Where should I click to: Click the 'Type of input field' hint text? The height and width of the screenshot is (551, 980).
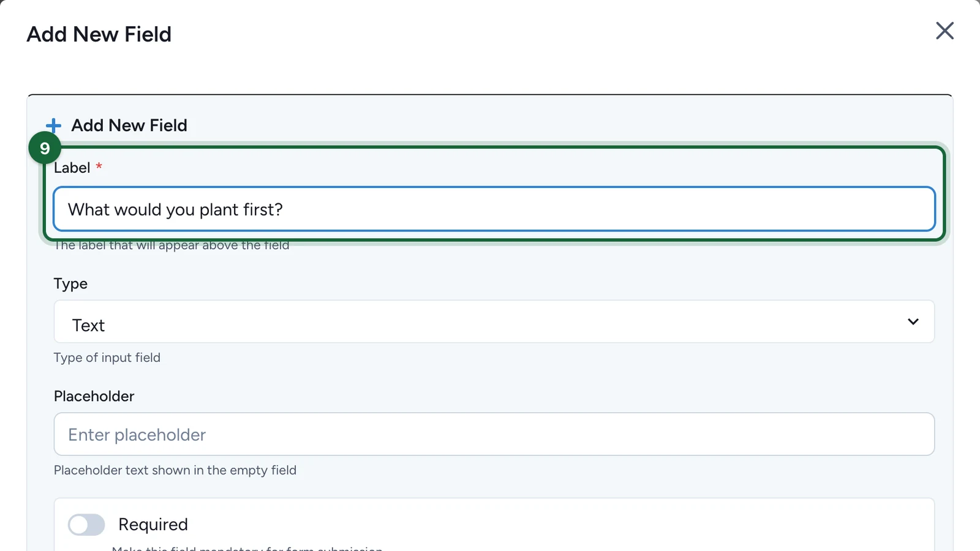(x=107, y=358)
